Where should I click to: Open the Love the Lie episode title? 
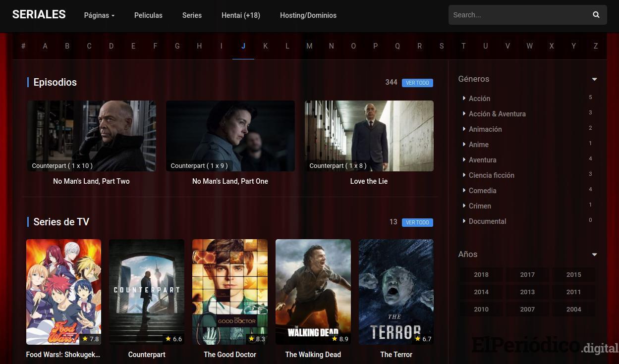(x=369, y=181)
